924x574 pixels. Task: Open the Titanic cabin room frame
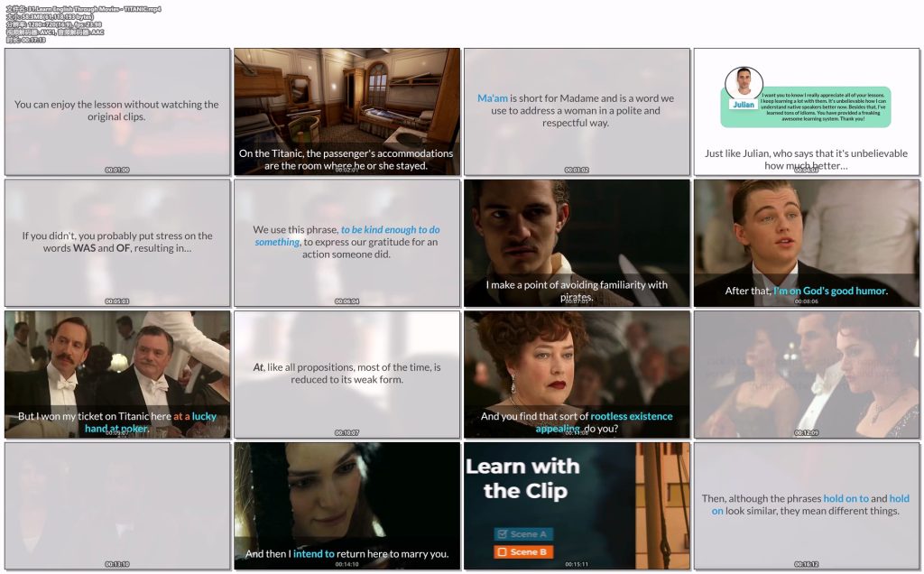347,112
